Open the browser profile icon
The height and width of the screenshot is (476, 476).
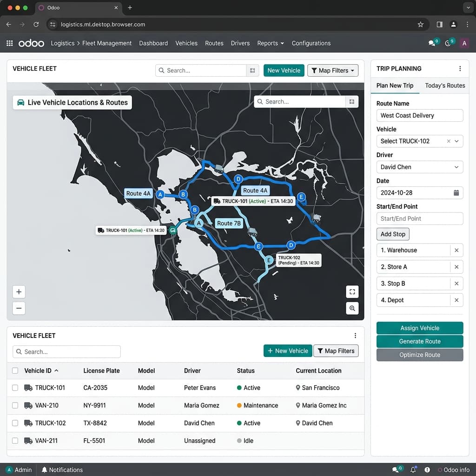tap(453, 24)
